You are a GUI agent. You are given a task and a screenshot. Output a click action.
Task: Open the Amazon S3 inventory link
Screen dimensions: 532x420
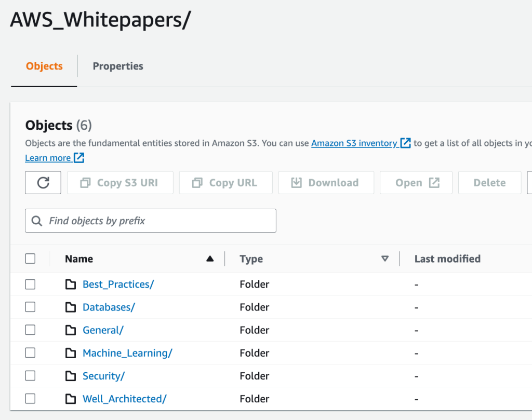(356, 143)
